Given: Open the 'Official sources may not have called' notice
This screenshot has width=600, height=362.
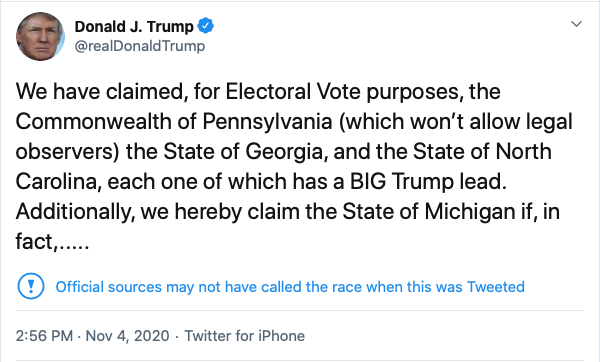Looking at the screenshot, I should [290, 287].
